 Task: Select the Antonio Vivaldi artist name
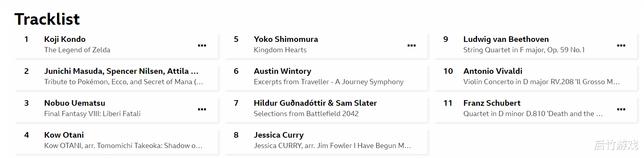coord(493,71)
